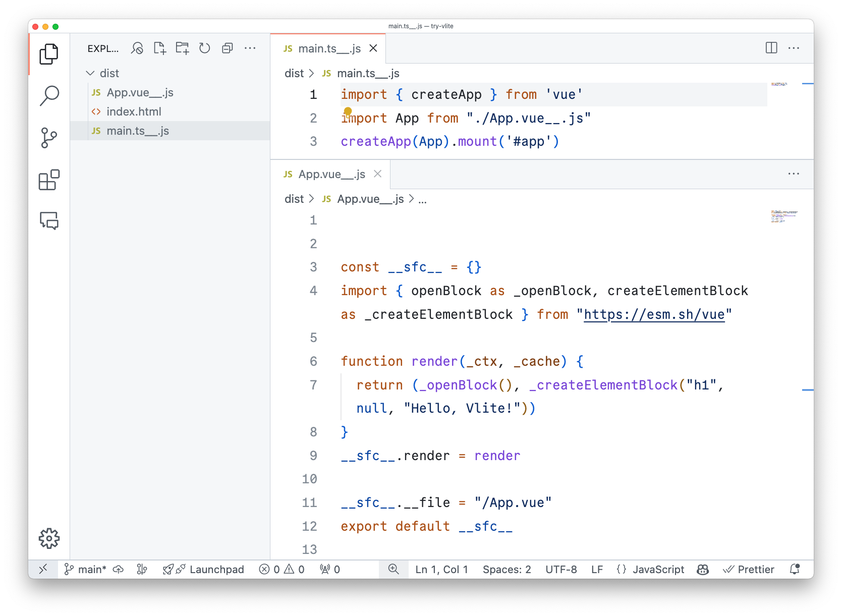842x616 pixels.
Task: Click the "/App.vue" string on line 11
Action: coord(513,502)
